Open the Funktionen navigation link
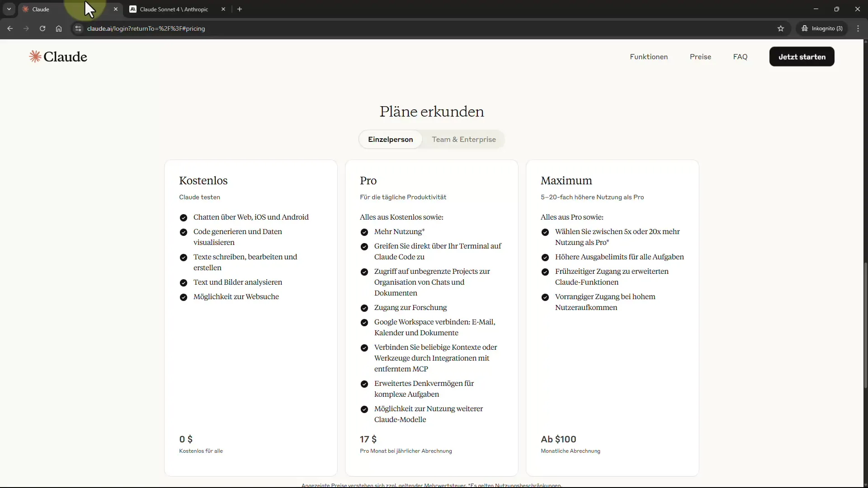The height and width of the screenshot is (488, 868). (649, 56)
